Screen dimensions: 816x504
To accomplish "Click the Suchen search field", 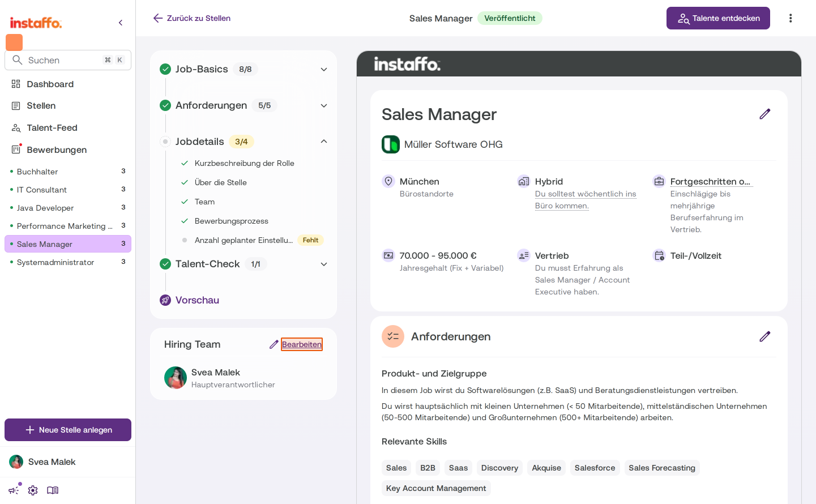I will point(68,60).
